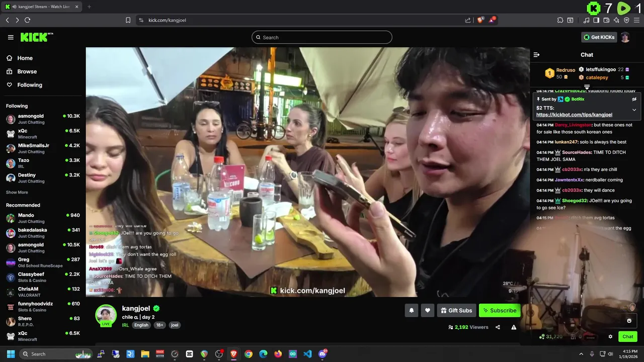Open xQc 6.5K channel in Following
The height and width of the screenshot is (362, 644).
43,134
